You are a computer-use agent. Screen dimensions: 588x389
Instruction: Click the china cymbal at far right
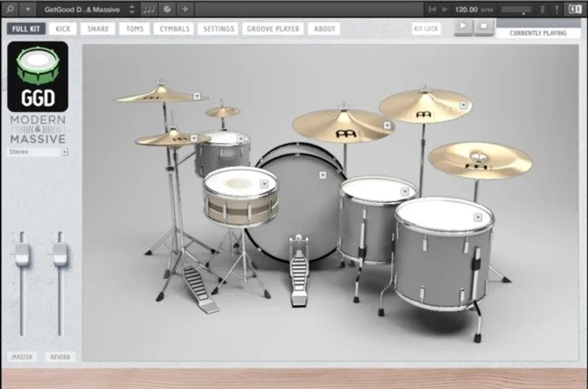click(x=480, y=161)
